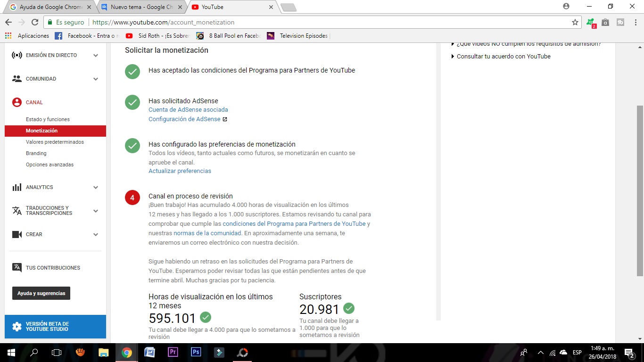Click the page vertical scrollbar
Screen dimensions: 644x362
click(640, 190)
